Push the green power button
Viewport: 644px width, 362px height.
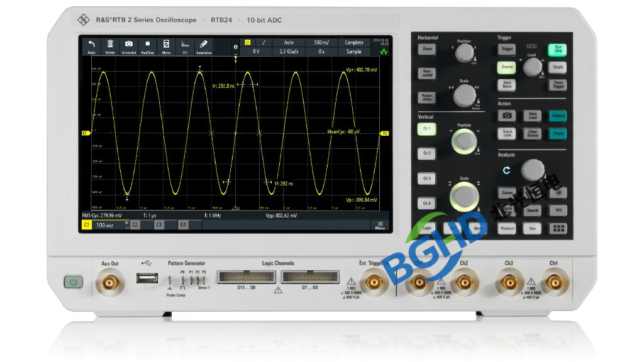pyautogui.click(x=74, y=282)
